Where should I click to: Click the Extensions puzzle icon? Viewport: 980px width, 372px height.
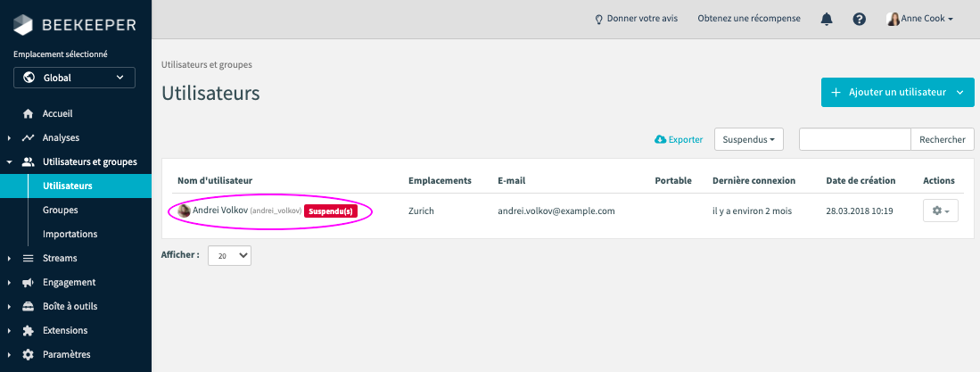tap(28, 331)
